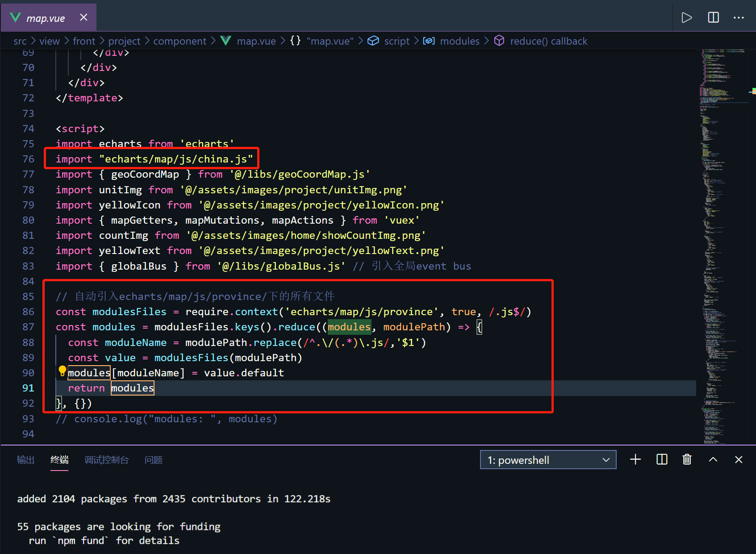Click the </template> closing tag
756x554 pixels.
pyautogui.click(x=89, y=98)
